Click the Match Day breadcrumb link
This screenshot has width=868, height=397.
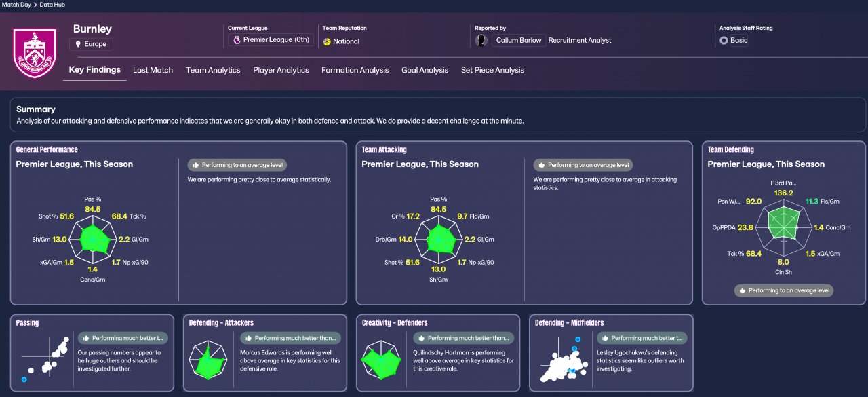(x=16, y=5)
